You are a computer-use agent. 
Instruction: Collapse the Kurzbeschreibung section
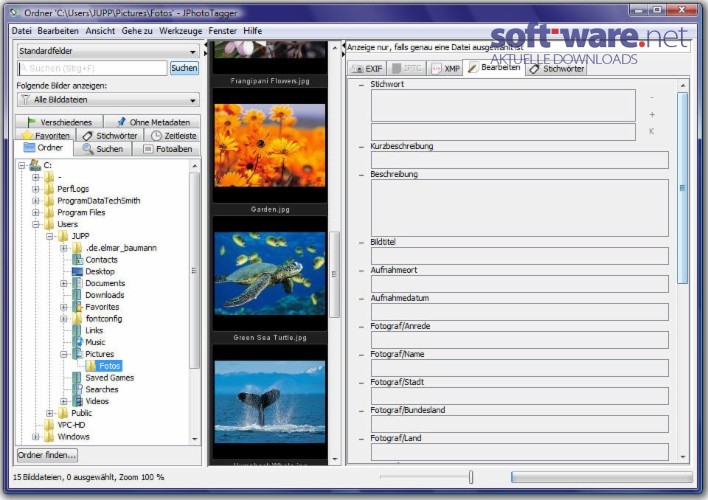[361, 147]
